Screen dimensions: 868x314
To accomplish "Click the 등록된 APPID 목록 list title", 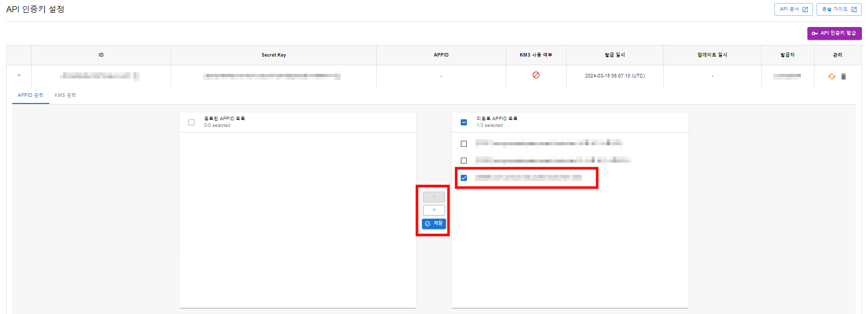I will pyautogui.click(x=225, y=118).
